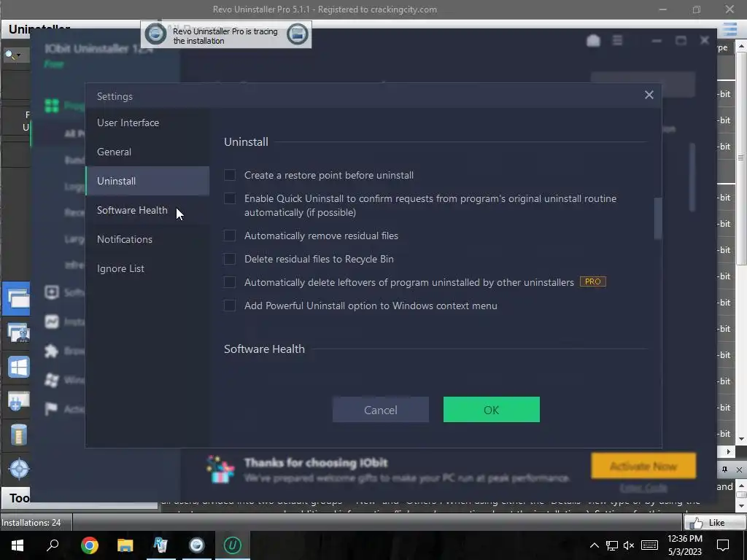747x560 pixels.
Task: Switch to the General settings tab
Action: pos(147,152)
